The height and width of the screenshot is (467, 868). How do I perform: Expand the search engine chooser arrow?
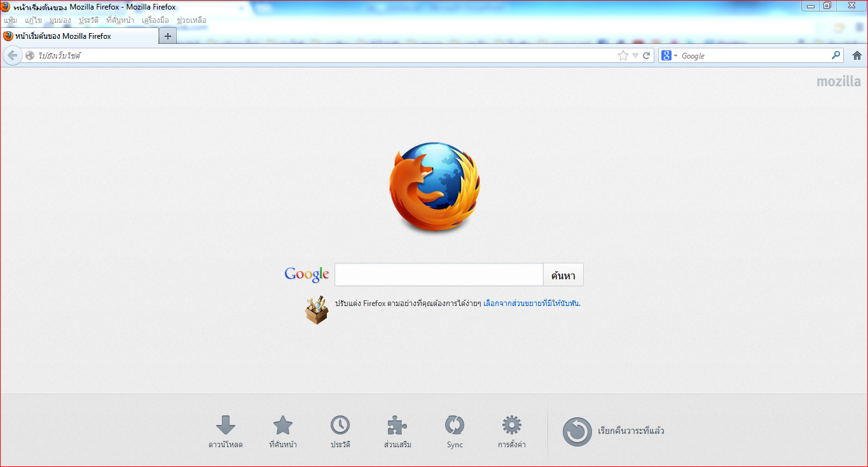[x=675, y=56]
